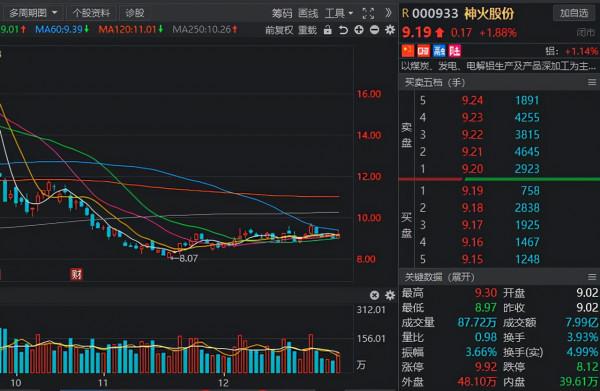Zoom out chart with minus icon

pyautogui.click(x=375, y=30)
